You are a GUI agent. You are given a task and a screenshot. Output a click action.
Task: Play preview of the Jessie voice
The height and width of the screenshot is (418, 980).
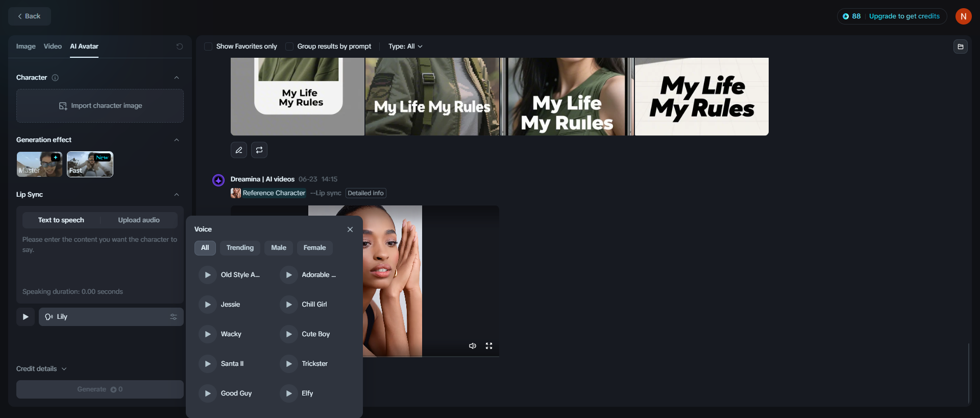[208, 305]
